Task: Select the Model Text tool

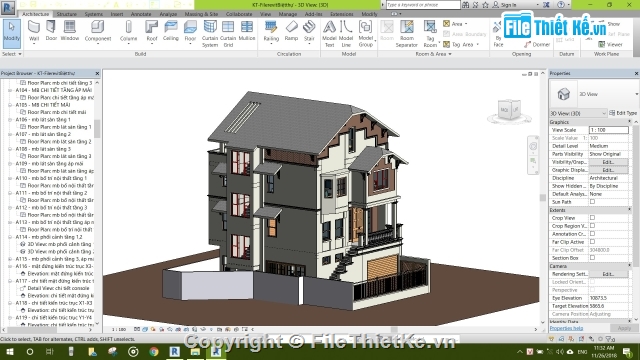Action: coord(329,34)
